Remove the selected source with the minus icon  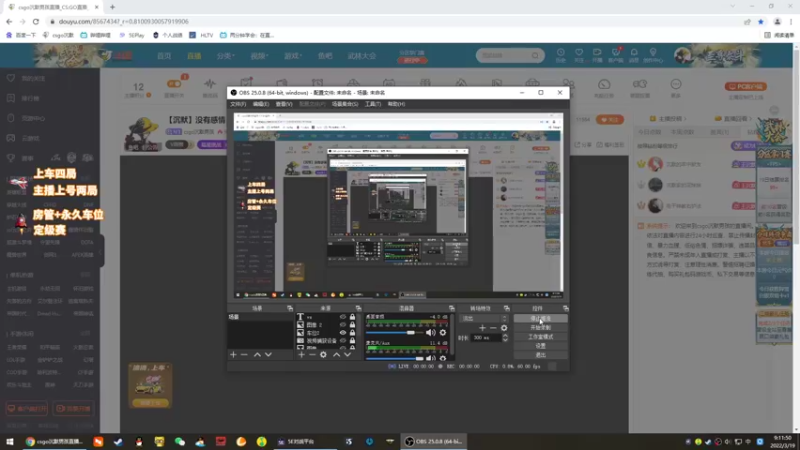pyautogui.click(x=312, y=355)
